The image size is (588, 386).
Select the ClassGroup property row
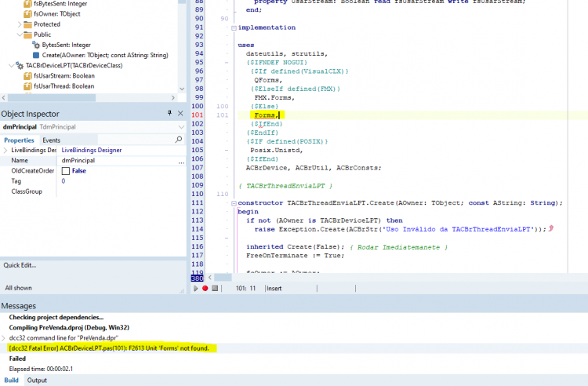[93, 191]
